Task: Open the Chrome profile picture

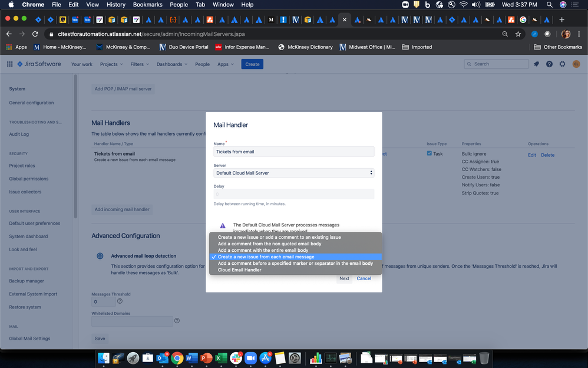Action: pyautogui.click(x=566, y=34)
